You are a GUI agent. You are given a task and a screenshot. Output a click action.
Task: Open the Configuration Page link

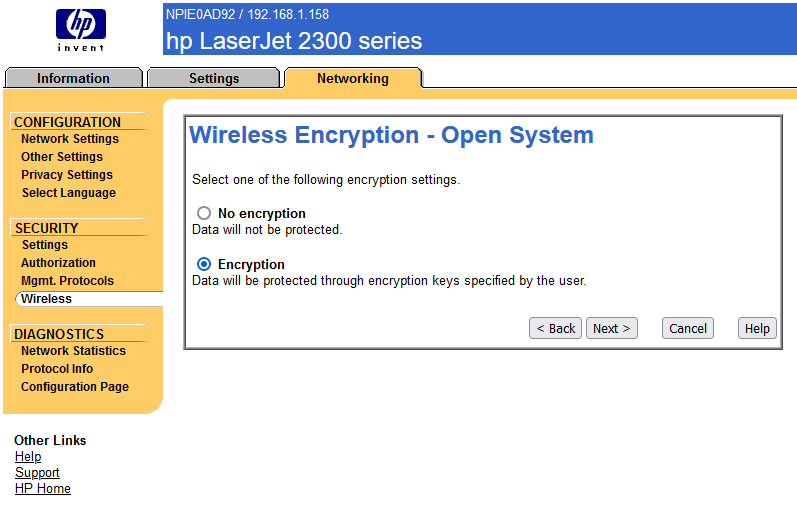click(x=75, y=387)
